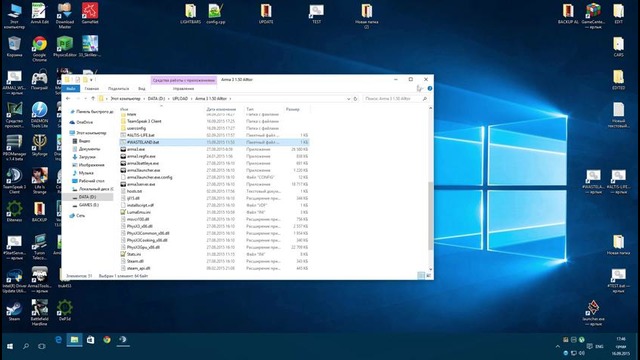
Task: Select the Eliteness gear icon
Action: tap(14, 211)
